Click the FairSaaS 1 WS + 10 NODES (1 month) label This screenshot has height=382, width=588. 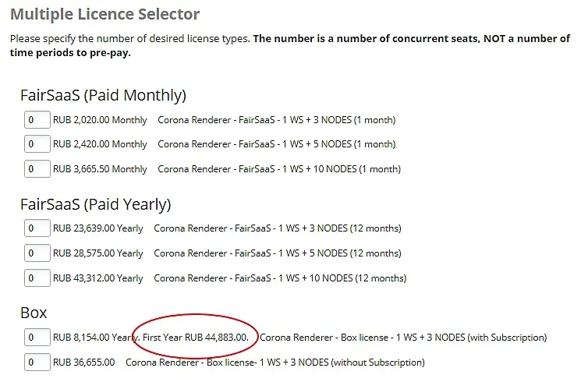tap(279, 169)
